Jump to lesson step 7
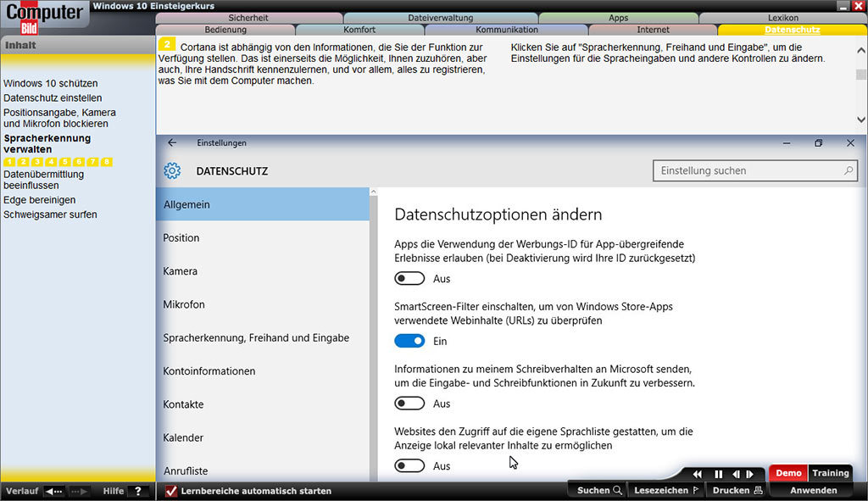 pyautogui.click(x=92, y=162)
